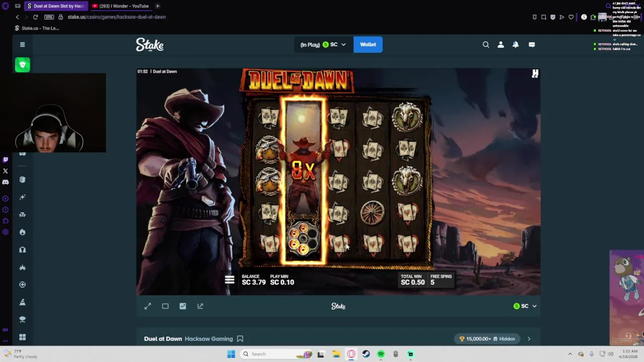Add page to bookmarks heart icon

click(571, 17)
